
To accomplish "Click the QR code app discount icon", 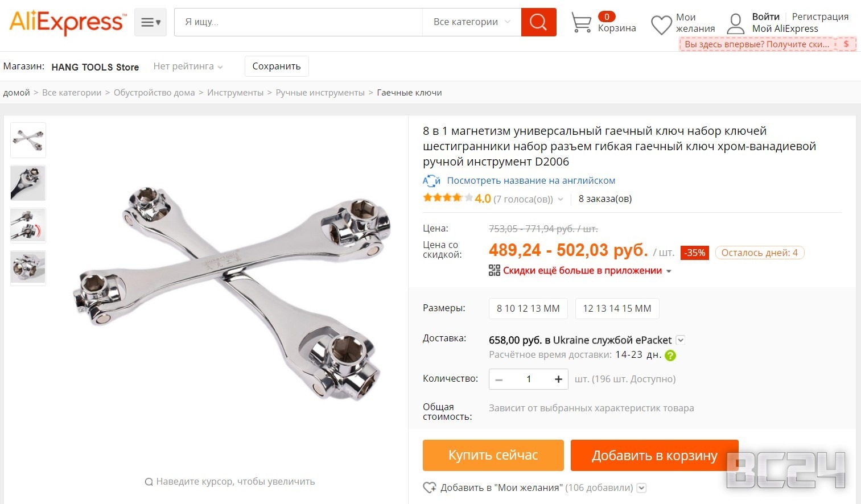I will point(494,271).
